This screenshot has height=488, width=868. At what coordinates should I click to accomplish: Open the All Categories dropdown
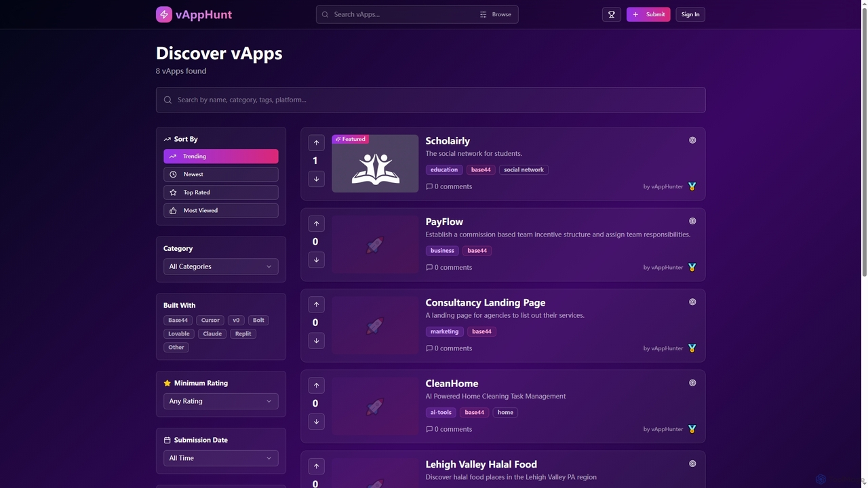pos(221,266)
